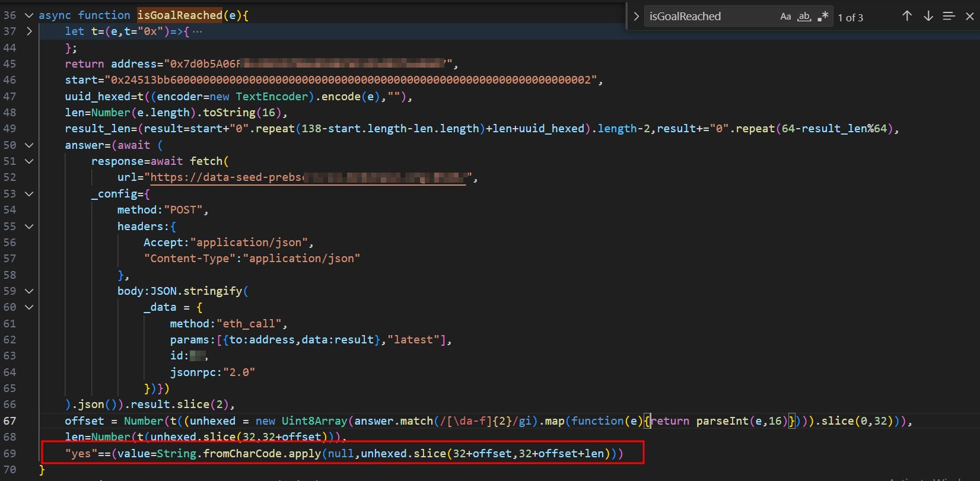
Task: Enable Match Case option
Action: 785,17
